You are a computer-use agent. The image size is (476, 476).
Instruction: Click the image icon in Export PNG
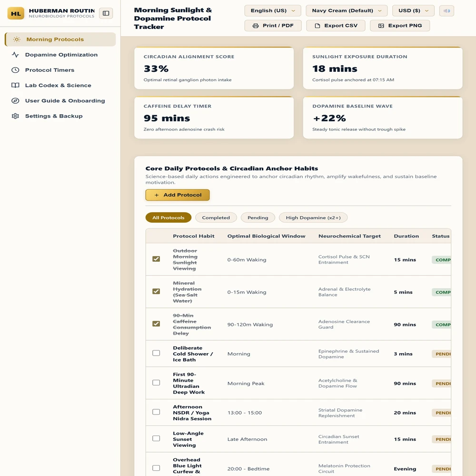pyautogui.click(x=381, y=26)
